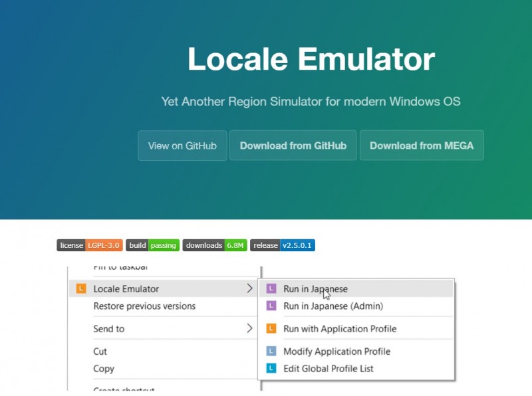
Task: Click the blue Edit Global Profile List icon
Action: point(271,368)
